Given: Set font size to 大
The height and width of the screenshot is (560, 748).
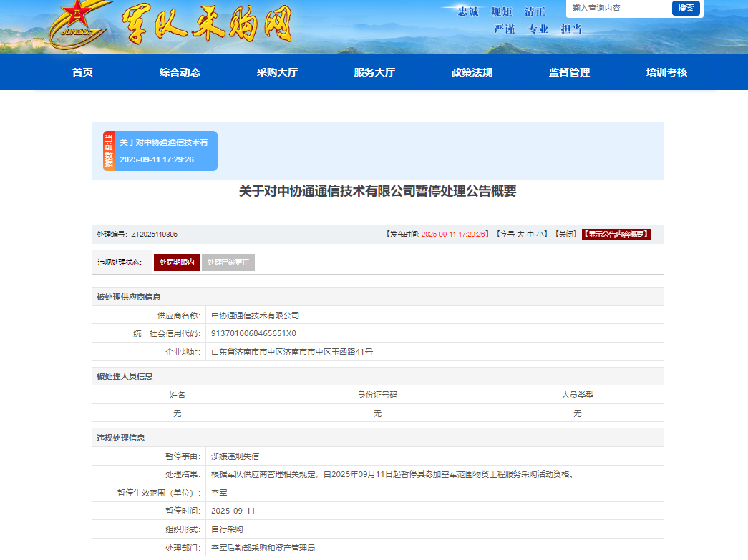Looking at the screenshot, I should click(x=520, y=235).
